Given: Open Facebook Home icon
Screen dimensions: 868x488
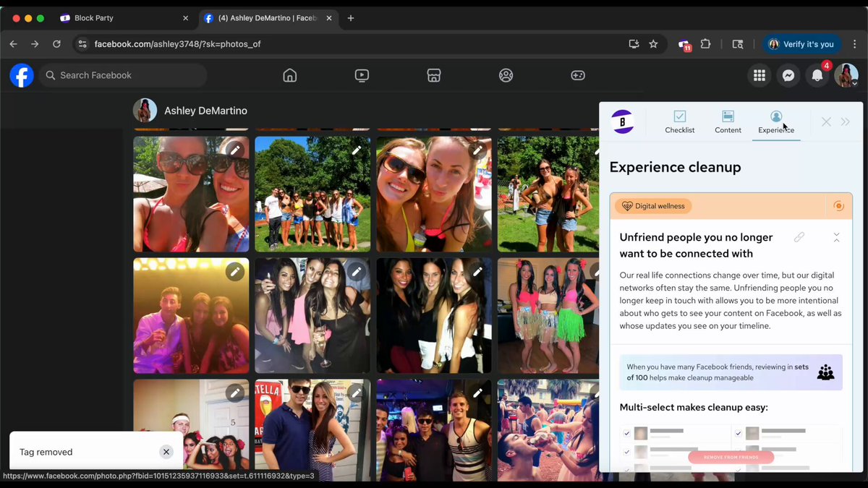Looking at the screenshot, I should point(290,75).
